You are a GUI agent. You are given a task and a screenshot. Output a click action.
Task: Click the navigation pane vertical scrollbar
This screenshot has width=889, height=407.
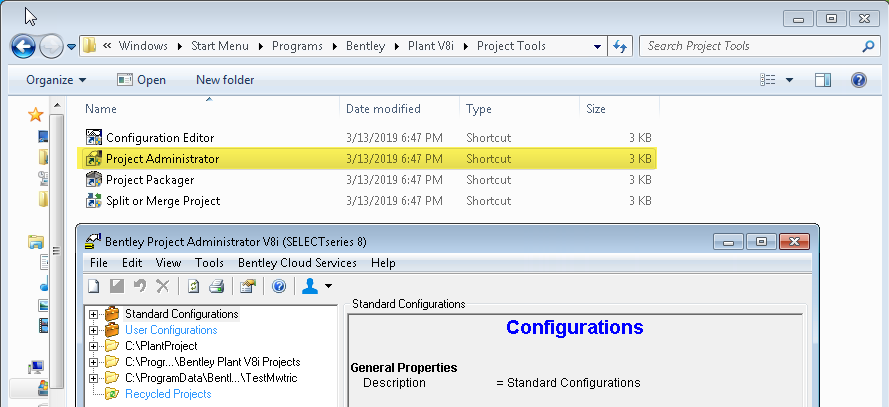[56, 252]
